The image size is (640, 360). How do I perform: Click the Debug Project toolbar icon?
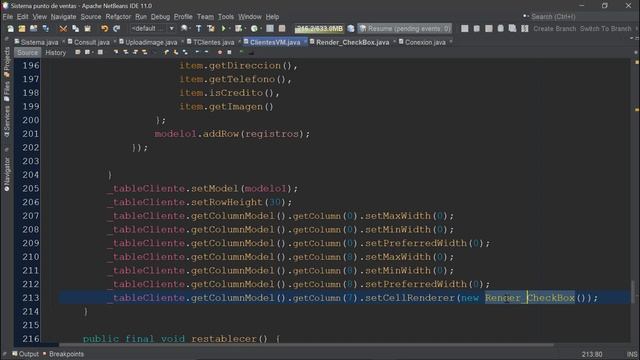point(238,29)
